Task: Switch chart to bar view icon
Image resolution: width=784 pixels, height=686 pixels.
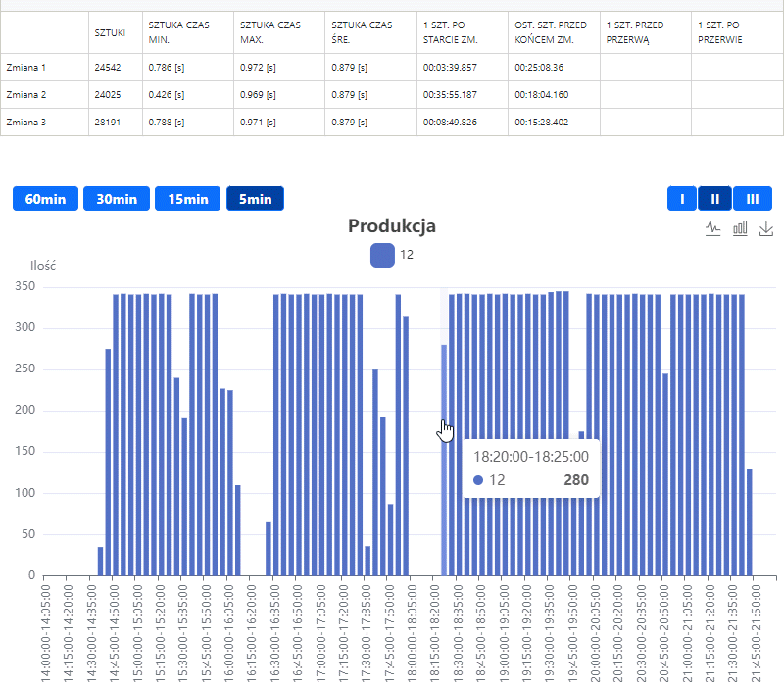Action: [740, 227]
